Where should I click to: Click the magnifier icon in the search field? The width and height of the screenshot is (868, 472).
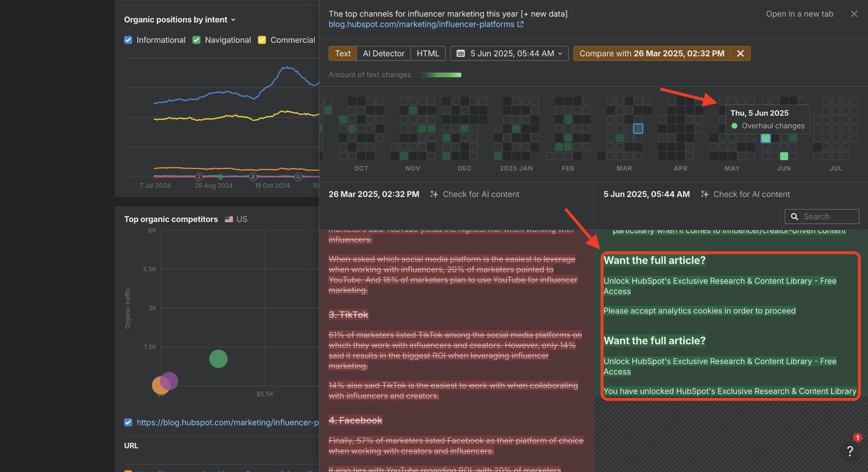795,217
